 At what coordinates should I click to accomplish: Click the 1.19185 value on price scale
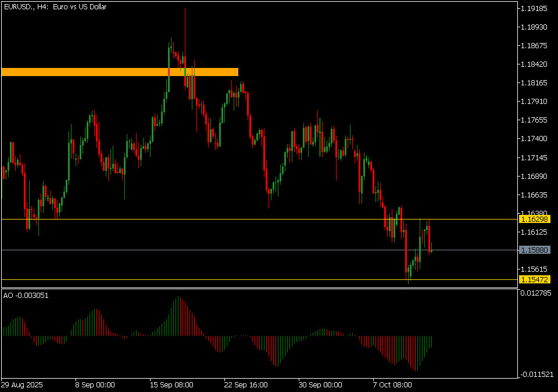[535, 9]
